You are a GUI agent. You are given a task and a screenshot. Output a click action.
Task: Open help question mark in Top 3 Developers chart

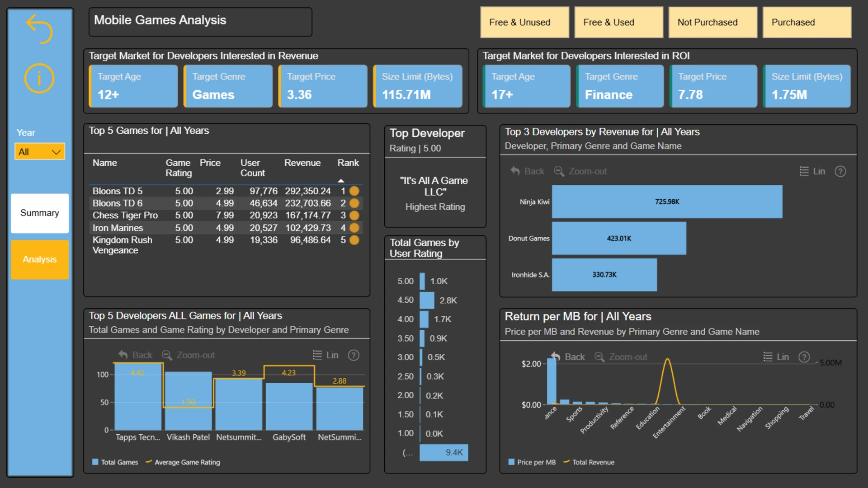(840, 171)
